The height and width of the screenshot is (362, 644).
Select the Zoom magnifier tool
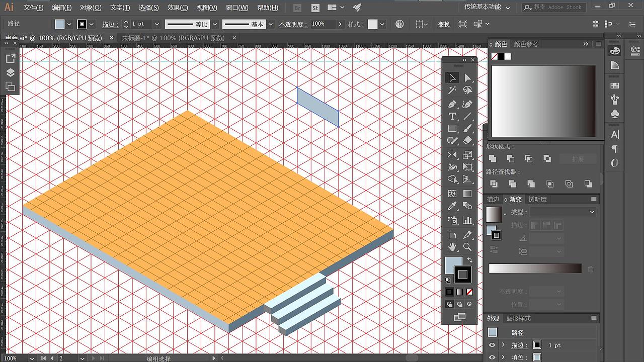coord(468,247)
